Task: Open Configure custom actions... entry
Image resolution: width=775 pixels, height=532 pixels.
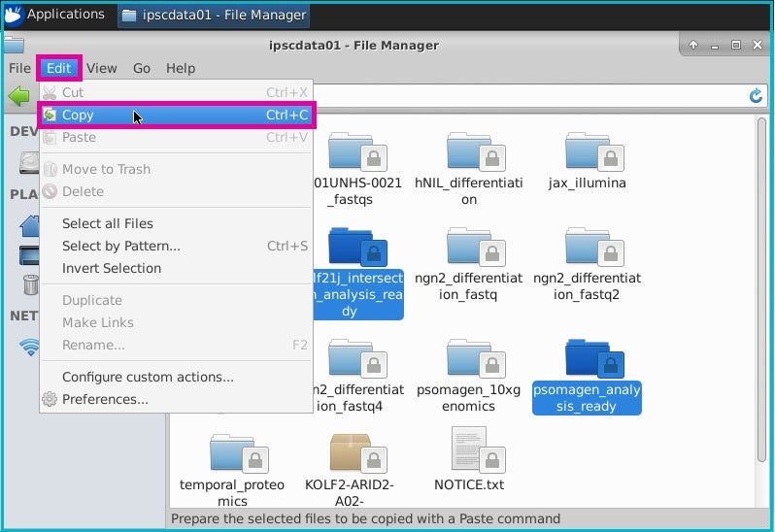Action: [148, 377]
